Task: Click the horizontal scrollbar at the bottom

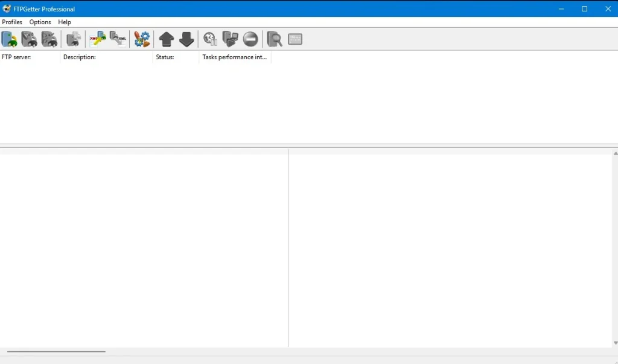Action: pyautogui.click(x=56, y=351)
